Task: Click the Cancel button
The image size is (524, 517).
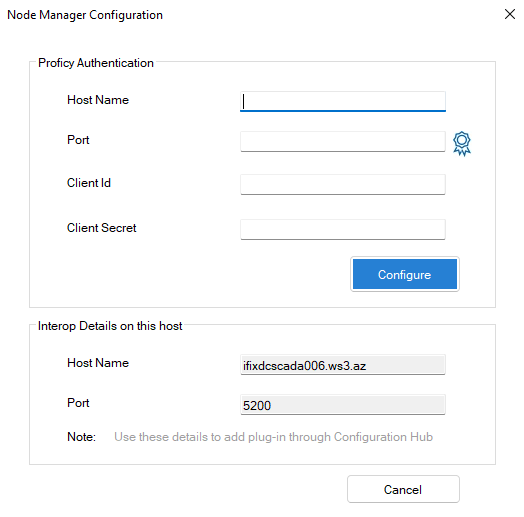Action: click(403, 489)
